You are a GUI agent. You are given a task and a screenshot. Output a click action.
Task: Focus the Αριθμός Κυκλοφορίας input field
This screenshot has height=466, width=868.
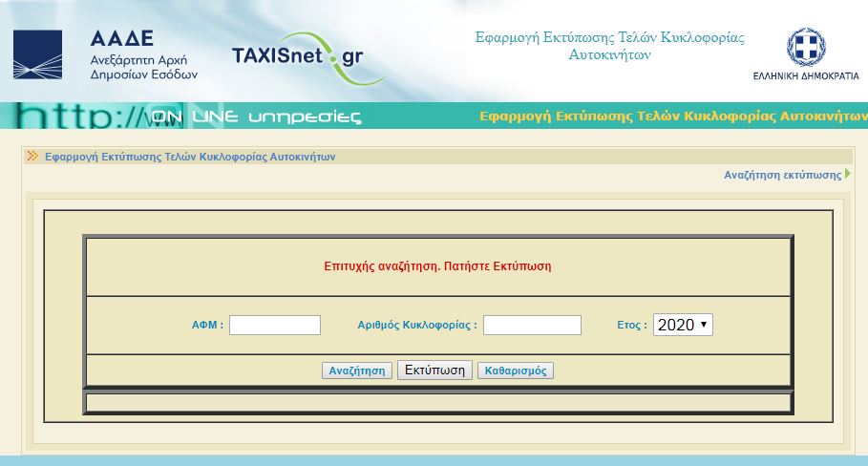532,326
